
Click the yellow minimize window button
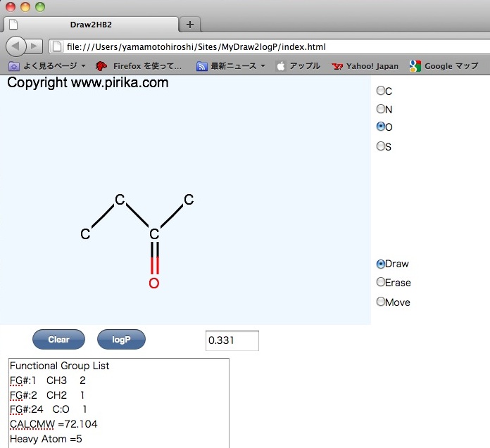click(x=25, y=6)
